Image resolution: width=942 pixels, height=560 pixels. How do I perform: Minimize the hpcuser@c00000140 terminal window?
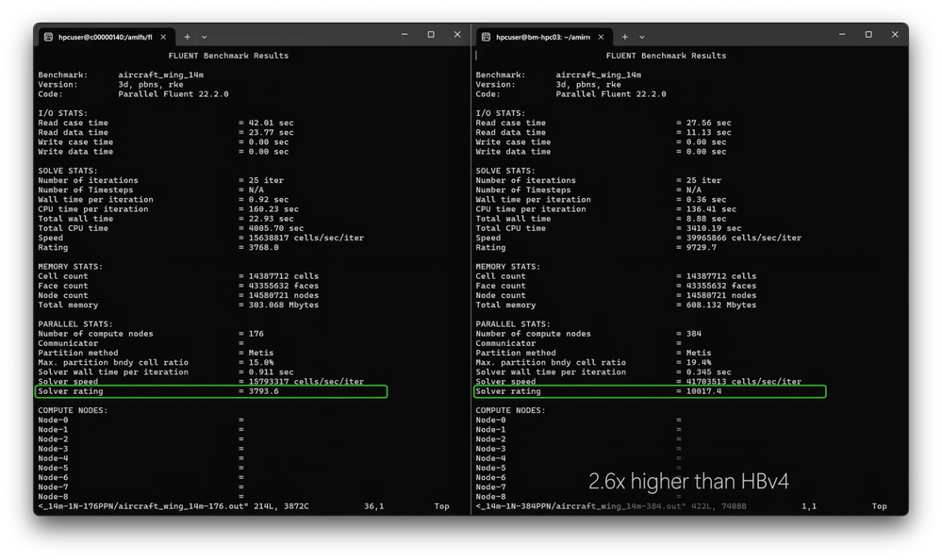click(x=405, y=34)
